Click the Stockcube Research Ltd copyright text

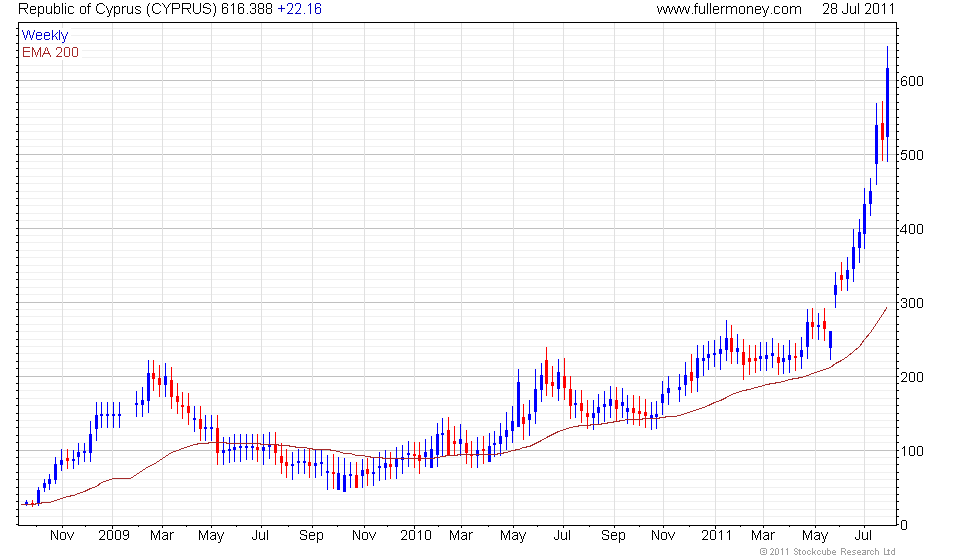pos(827,551)
